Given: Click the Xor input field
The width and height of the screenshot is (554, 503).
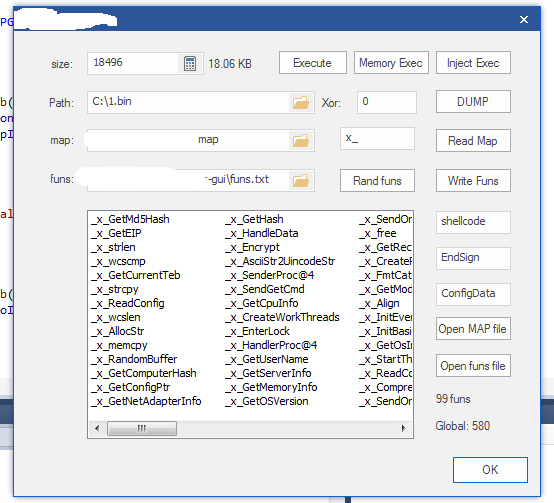Looking at the screenshot, I should [x=387, y=102].
